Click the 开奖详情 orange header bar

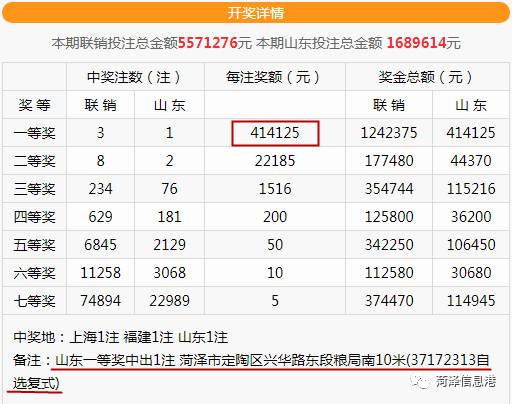tap(256, 13)
